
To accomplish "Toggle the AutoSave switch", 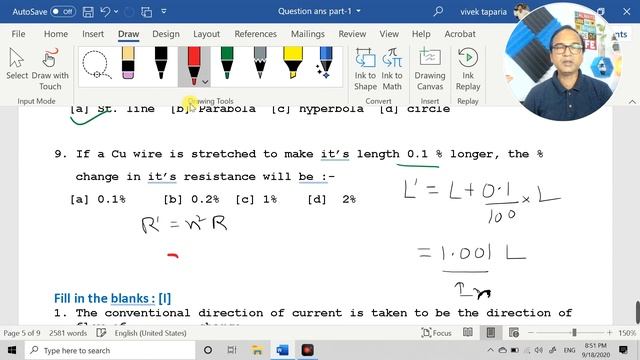I will click(63, 11).
